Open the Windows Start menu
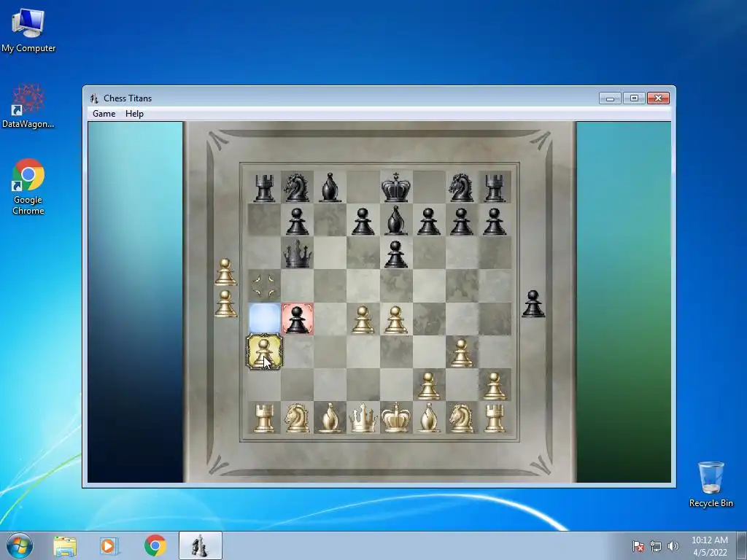747x560 pixels. point(20,546)
